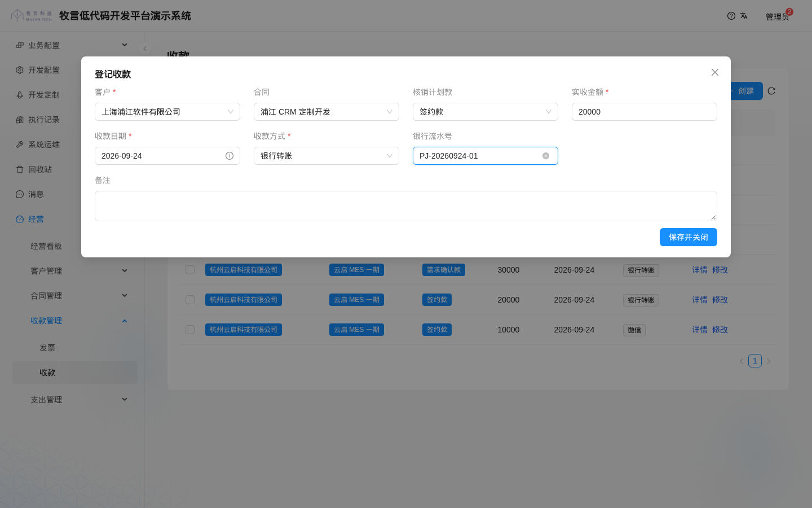The height and width of the screenshot is (508, 812).
Task: Open the 收款方式 dropdown
Action: [326, 156]
